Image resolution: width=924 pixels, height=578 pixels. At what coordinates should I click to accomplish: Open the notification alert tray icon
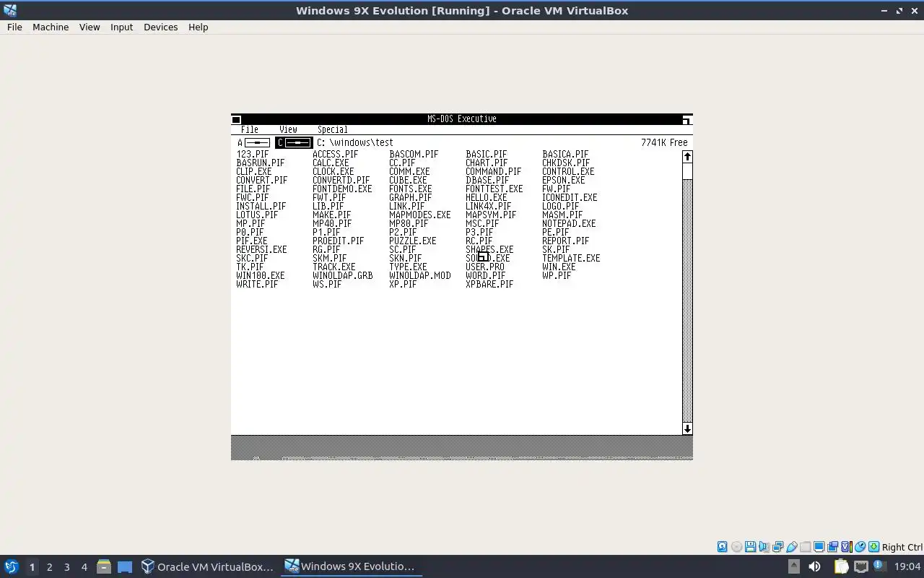coord(881,566)
